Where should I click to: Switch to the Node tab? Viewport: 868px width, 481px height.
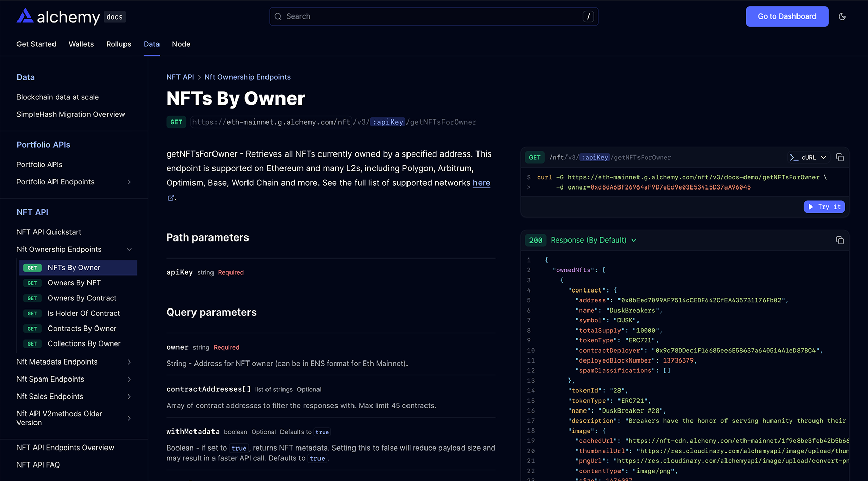click(x=181, y=44)
